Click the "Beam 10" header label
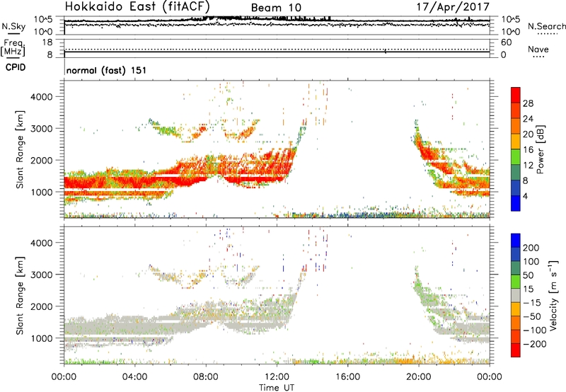The image size is (566, 392). pos(276,8)
